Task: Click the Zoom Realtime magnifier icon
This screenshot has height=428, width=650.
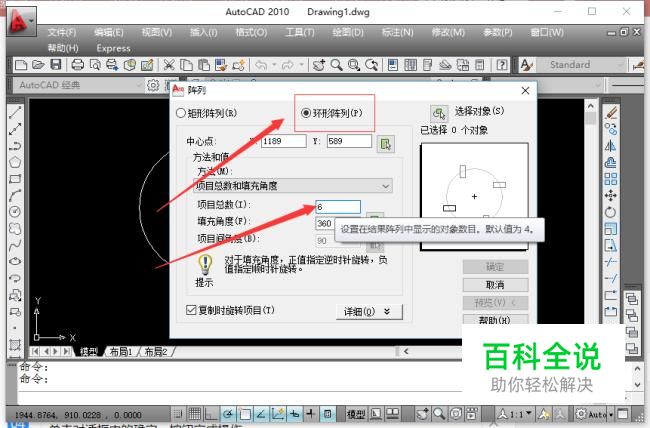Action: [337, 65]
